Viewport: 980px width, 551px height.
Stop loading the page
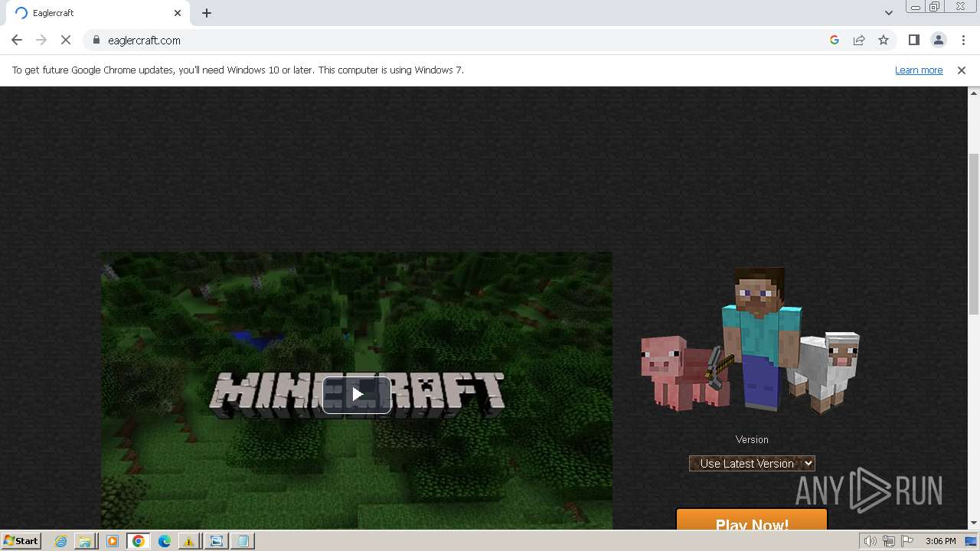[66, 40]
